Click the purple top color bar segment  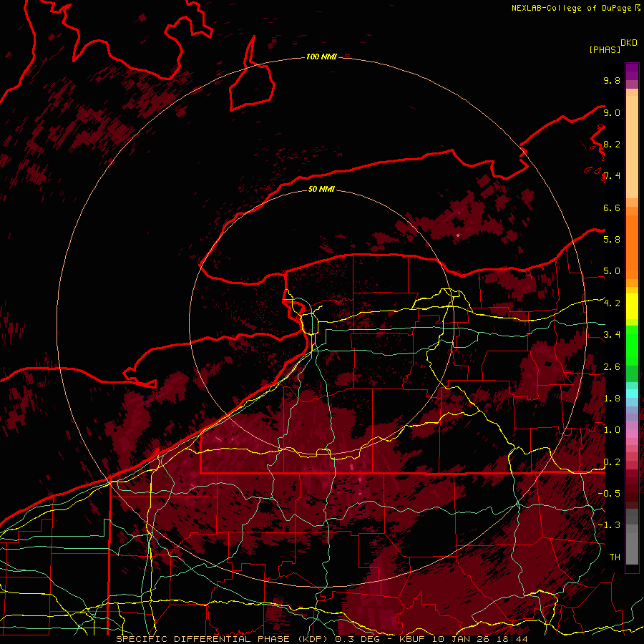click(632, 72)
